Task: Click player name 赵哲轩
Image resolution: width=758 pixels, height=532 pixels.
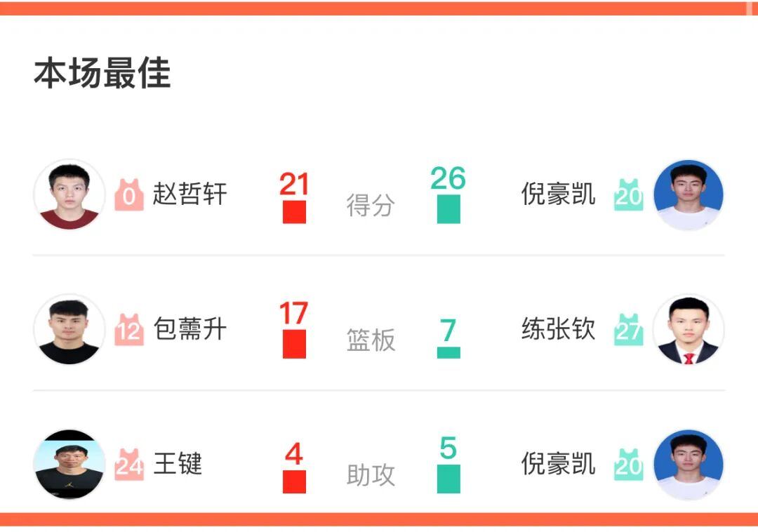Action: coord(190,194)
